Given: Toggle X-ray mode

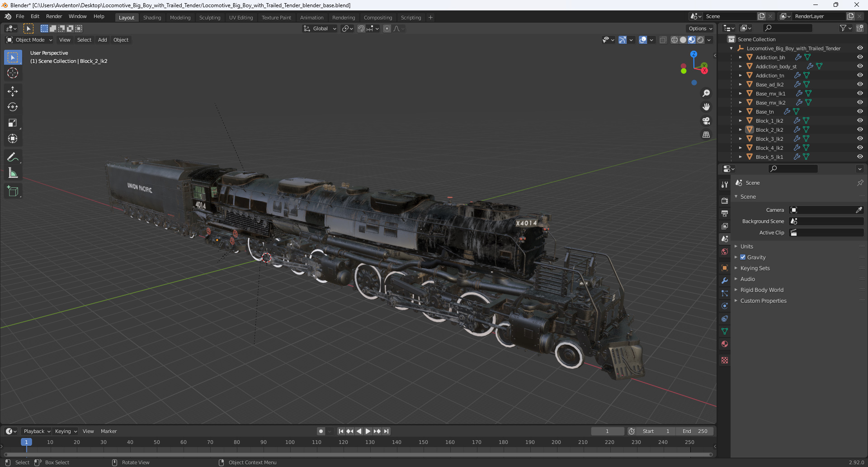Looking at the screenshot, I should pos(663,40).
